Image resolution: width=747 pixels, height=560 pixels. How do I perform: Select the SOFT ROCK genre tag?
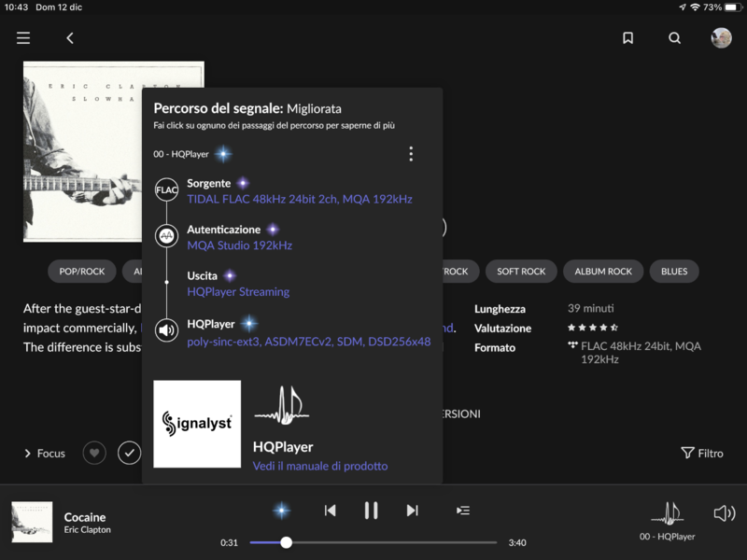tap(521, 272)
